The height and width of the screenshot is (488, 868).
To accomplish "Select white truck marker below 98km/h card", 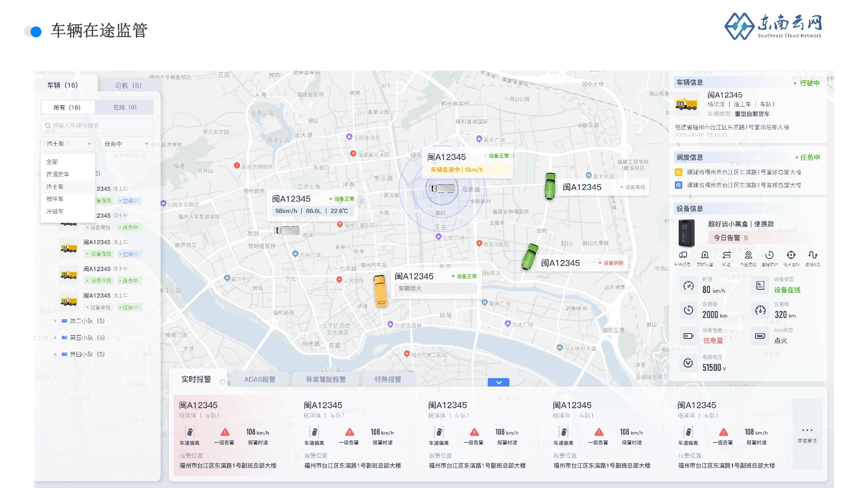I will point(287,230).
